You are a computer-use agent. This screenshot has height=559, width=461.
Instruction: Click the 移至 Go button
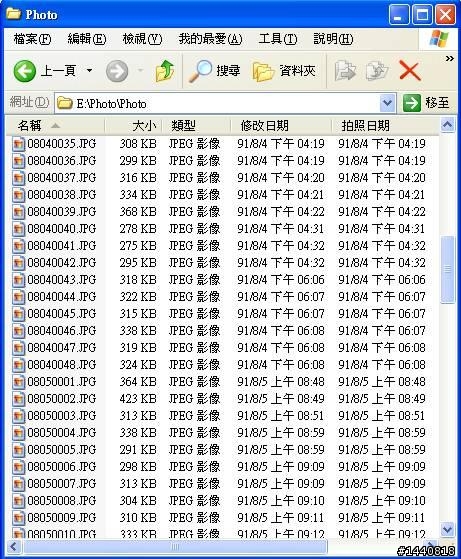pos(426,103)
